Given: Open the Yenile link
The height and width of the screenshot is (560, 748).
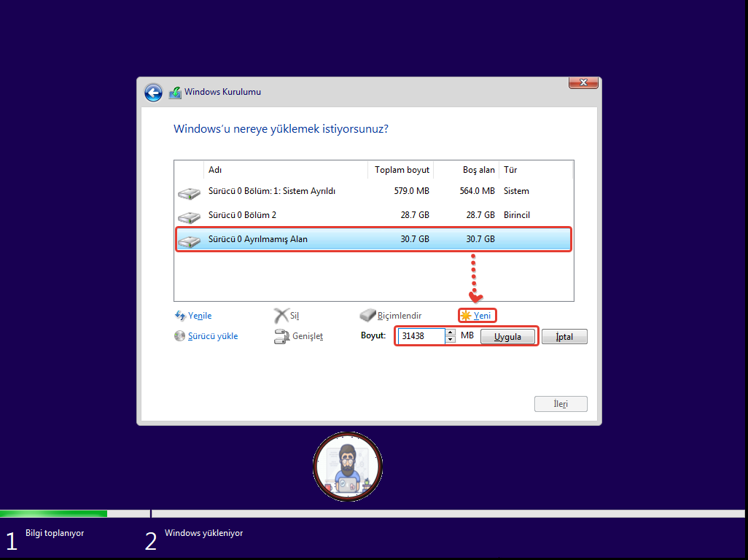Looking at the screenshot, I should (x=200, y=316).
